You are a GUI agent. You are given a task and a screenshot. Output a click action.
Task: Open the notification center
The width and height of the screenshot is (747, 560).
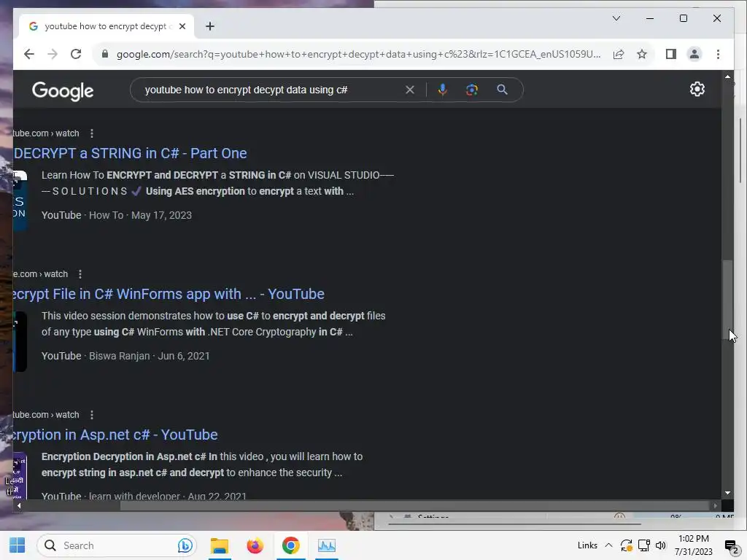[732, 545]
